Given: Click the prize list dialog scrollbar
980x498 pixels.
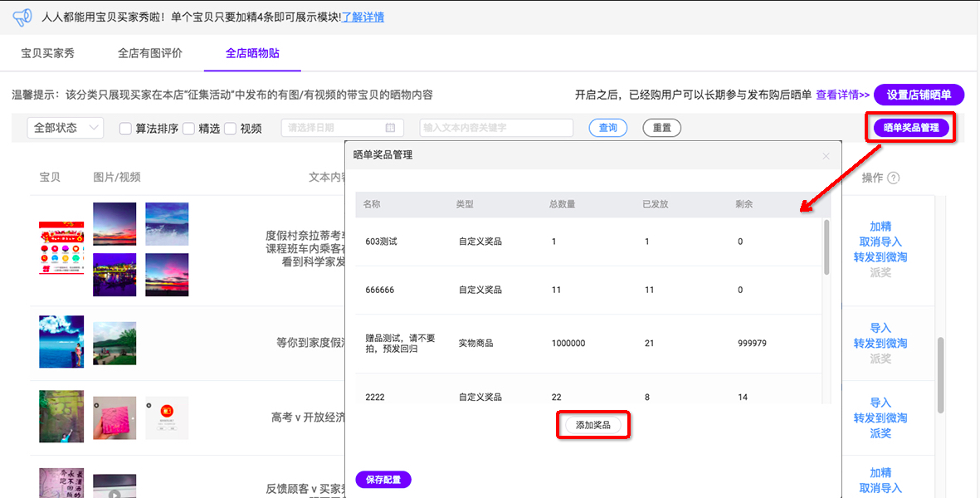Looking at the screenshot, I should tap(826, 248).
